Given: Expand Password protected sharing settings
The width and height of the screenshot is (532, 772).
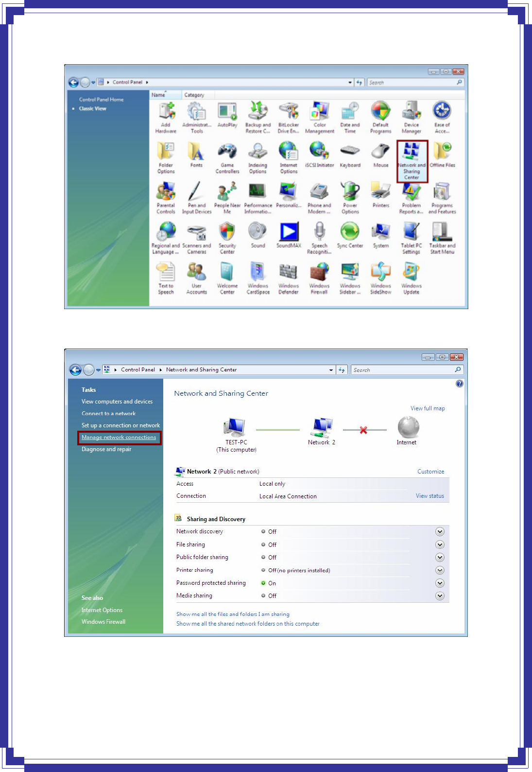Looking at the screenshot, I should pos(440,583).
